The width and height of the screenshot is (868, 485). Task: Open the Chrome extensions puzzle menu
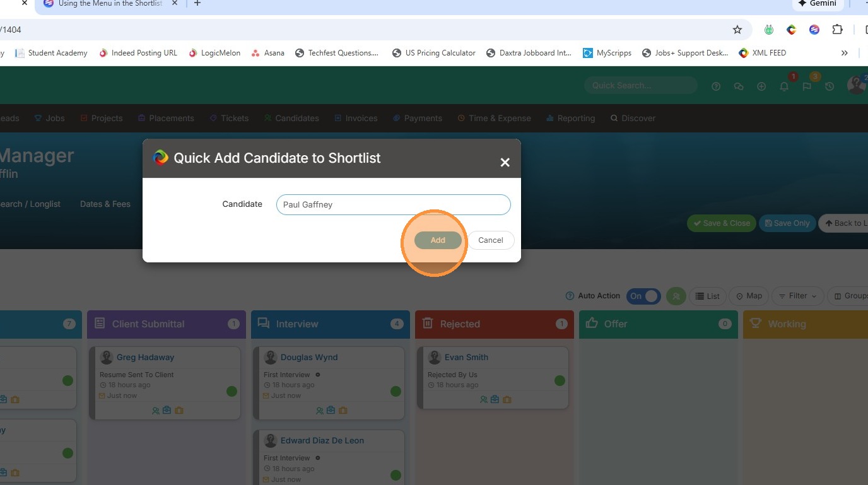click(837, 30)
